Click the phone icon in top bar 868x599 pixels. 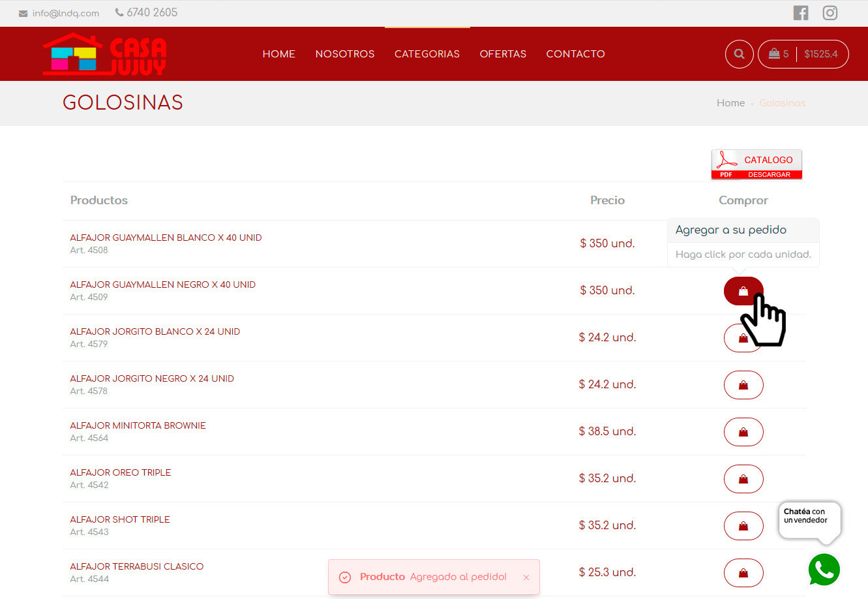[x=119, y=12]
